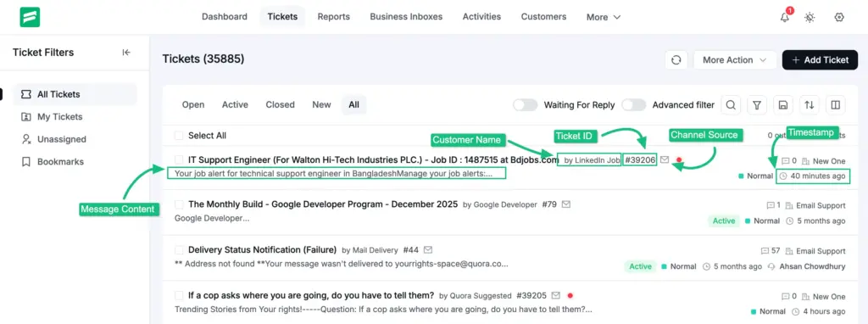Click the green app logo
The width and height of the screenshot is (868, 324).
(30, 17)
